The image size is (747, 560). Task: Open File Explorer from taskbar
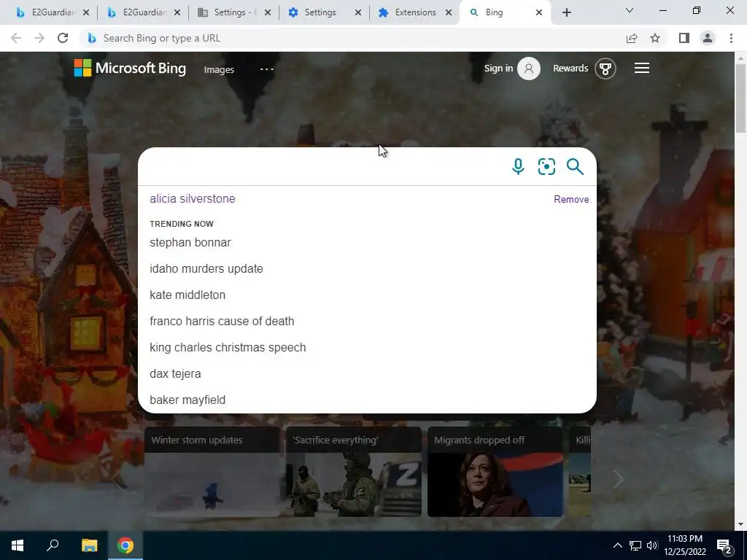point(89,545)
